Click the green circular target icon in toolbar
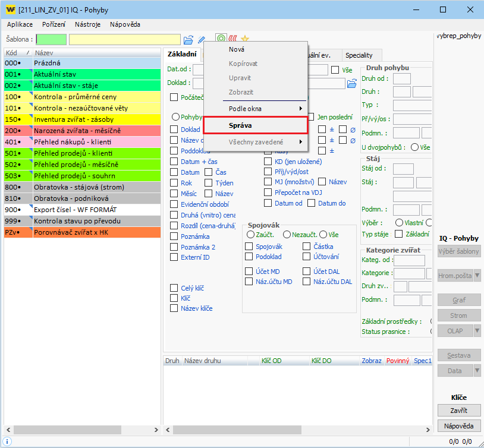Screen dimensions: 484x448 pyautogui.click(x=221, y=39)
